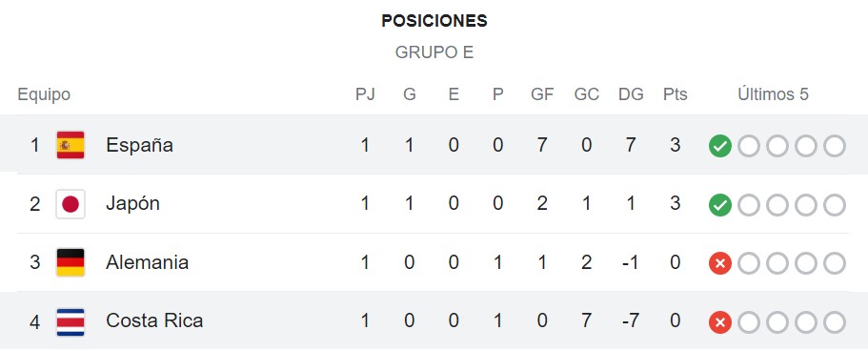
Task: Click the Costa Rica flag icon
Action: tap(71, 322)
